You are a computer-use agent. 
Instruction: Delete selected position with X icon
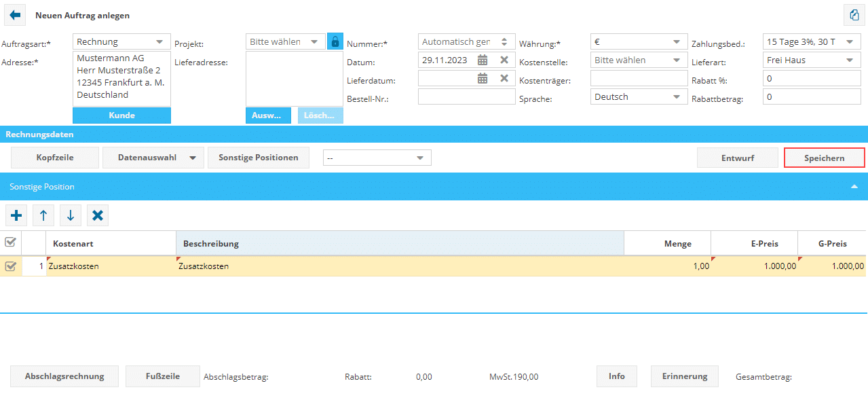(98, 216)
